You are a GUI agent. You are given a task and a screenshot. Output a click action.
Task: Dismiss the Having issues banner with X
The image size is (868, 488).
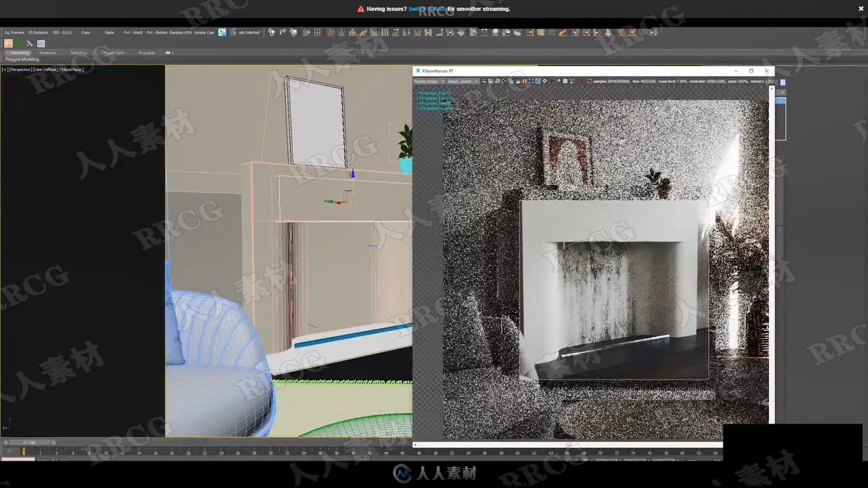point(861,9)
